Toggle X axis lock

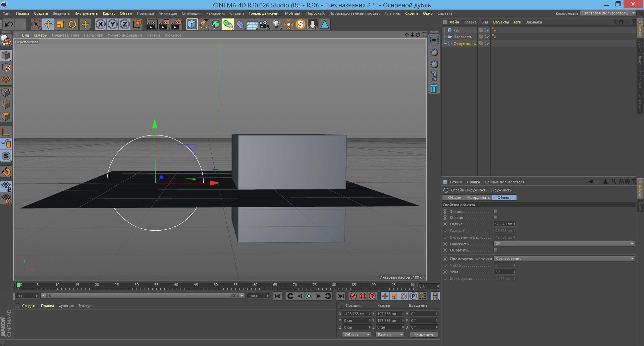click(100, 24)
